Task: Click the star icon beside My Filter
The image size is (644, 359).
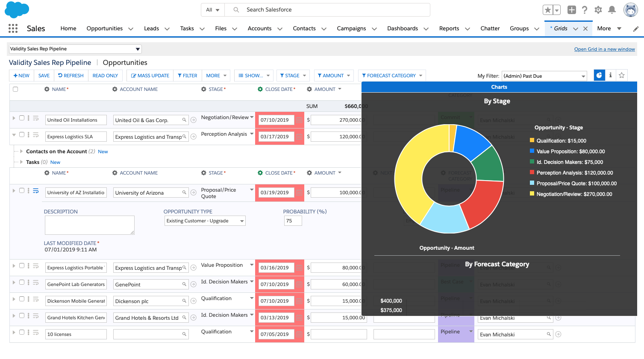Action: coord(622,75)
